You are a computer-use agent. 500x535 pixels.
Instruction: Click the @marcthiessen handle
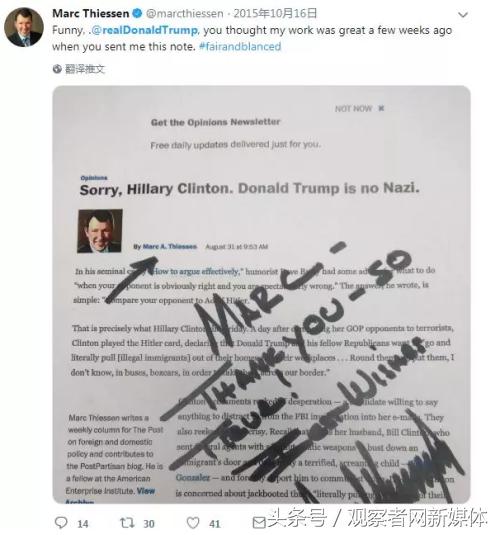pos(185,14)
